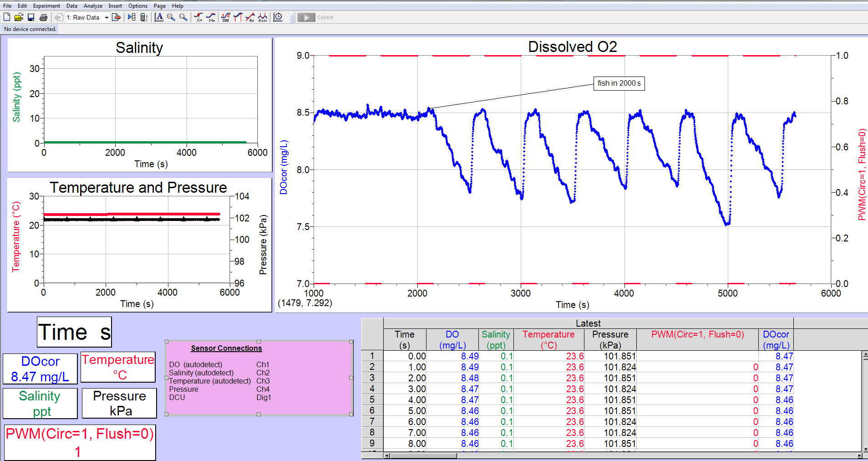Open a file with the folder icon

19,17
